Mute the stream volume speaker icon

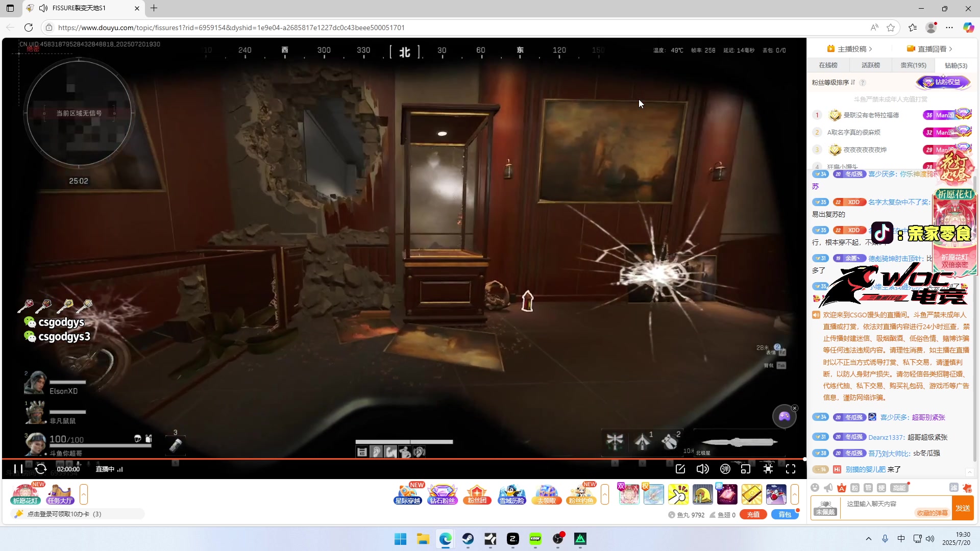point(703,469)
